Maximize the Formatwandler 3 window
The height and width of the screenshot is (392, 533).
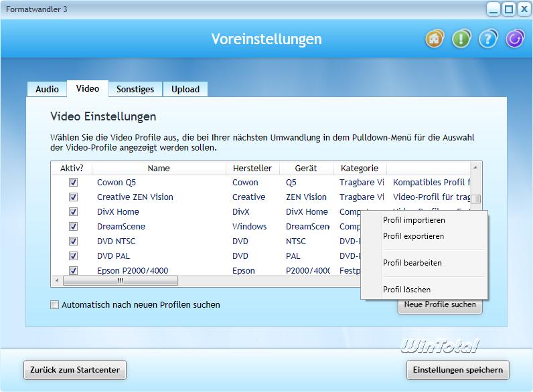click(509, 9)
